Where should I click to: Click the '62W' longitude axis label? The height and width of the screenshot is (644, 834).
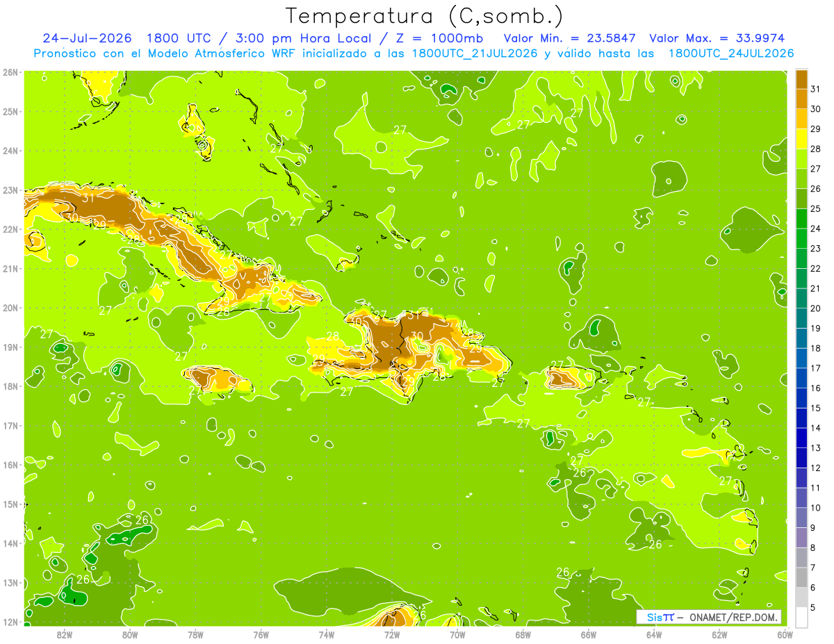coord(719,634)
